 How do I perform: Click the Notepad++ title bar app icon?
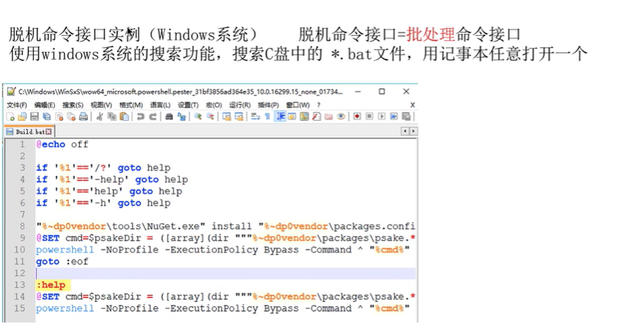(11, 91)
